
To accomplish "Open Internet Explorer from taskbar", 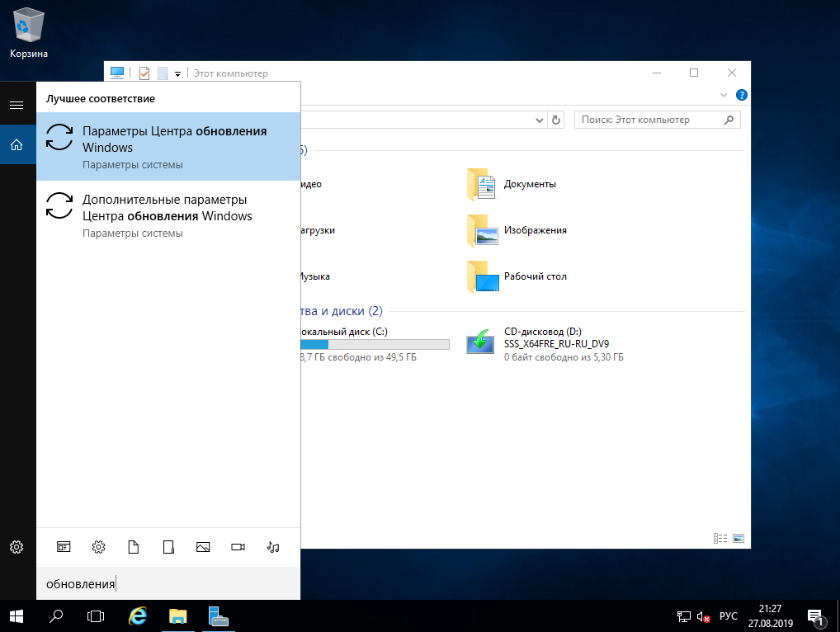I will (x=138, y=615).
